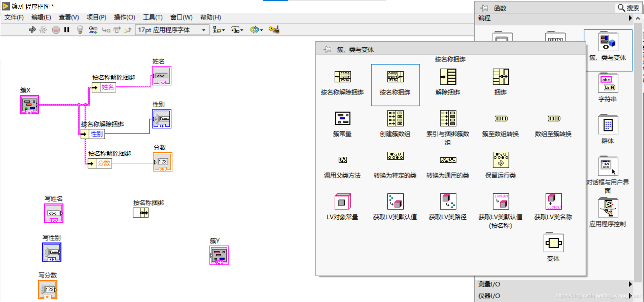Select 转换为通用的类 icon

(448, 160)
